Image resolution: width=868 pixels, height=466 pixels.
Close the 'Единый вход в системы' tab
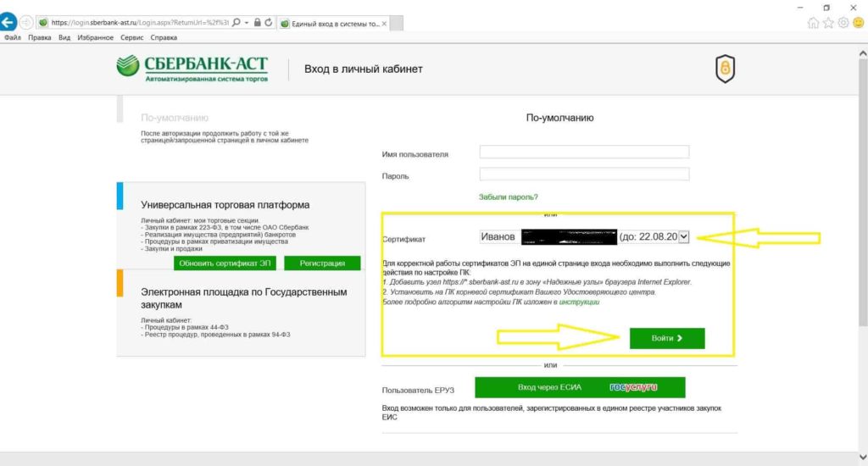[384, 23]
